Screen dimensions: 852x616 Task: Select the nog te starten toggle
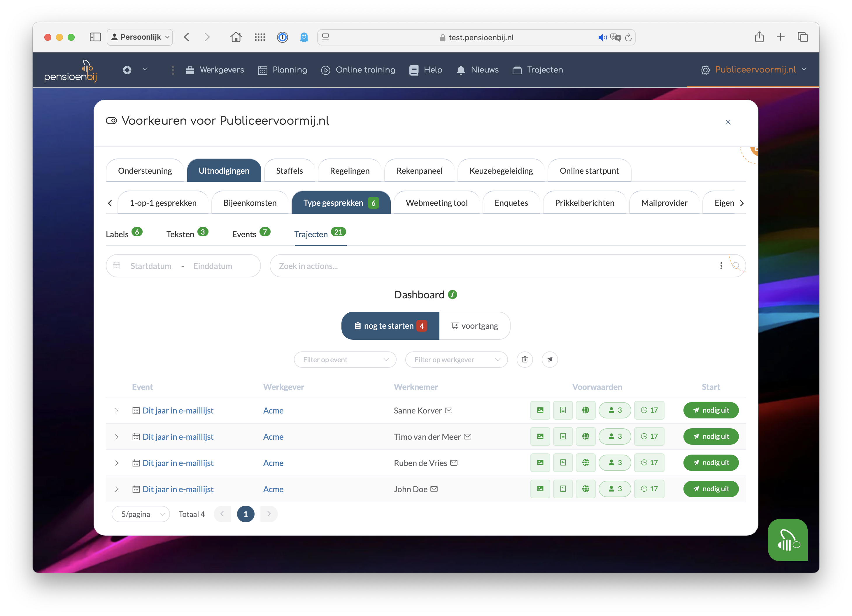pos(390,326)
